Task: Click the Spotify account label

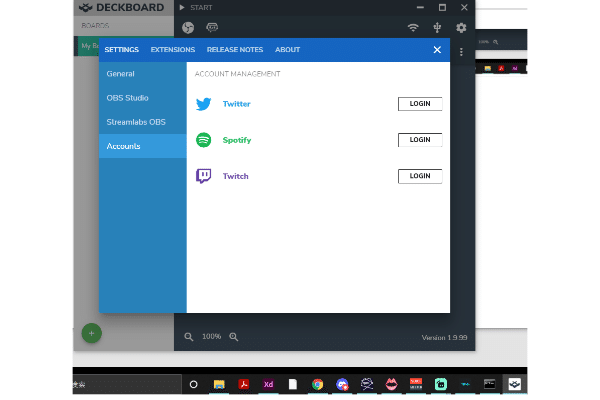Action: 237,140
